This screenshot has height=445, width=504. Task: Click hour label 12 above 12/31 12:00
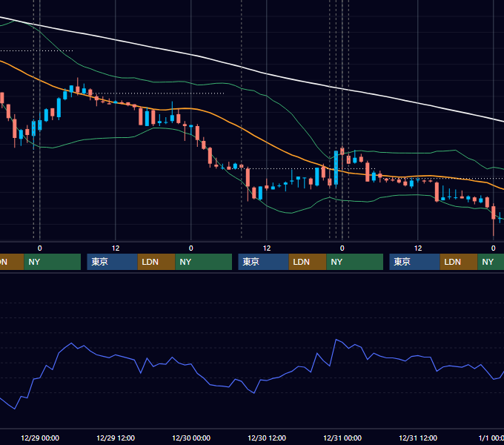(x=417, y=248)
